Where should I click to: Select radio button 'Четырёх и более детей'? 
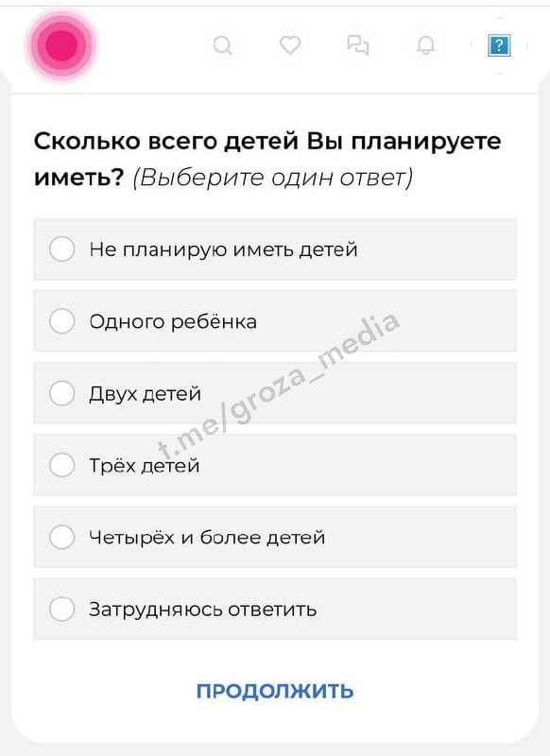[62, 537]
